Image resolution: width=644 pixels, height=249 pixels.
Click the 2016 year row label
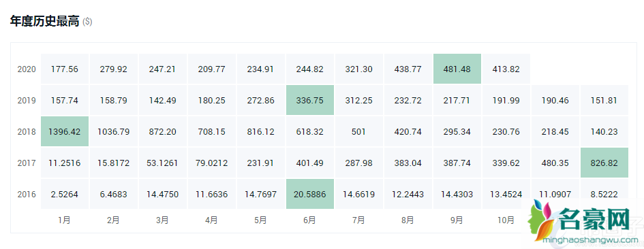coord(27,194)
